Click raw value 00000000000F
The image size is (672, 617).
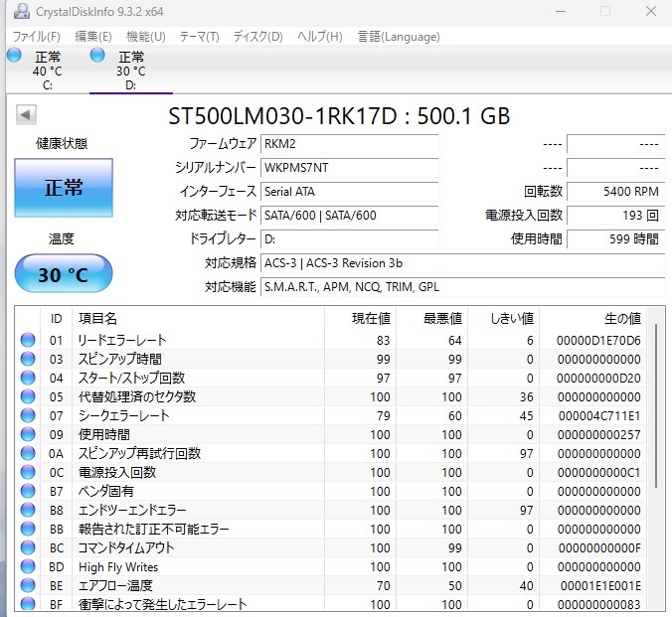599,547
